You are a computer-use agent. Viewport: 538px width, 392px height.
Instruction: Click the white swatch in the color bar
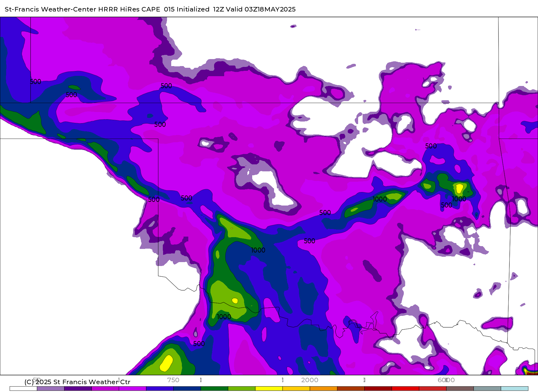23,389
